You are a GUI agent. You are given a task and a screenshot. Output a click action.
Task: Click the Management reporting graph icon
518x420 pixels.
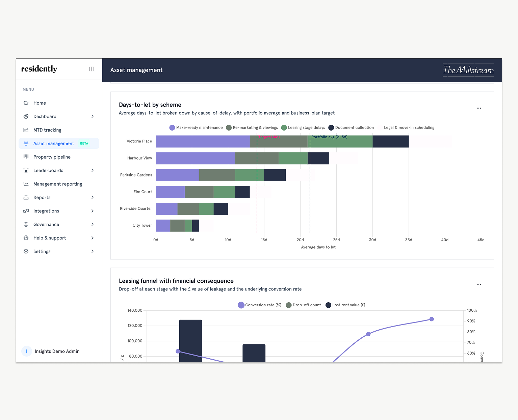[x=26, y=184]
